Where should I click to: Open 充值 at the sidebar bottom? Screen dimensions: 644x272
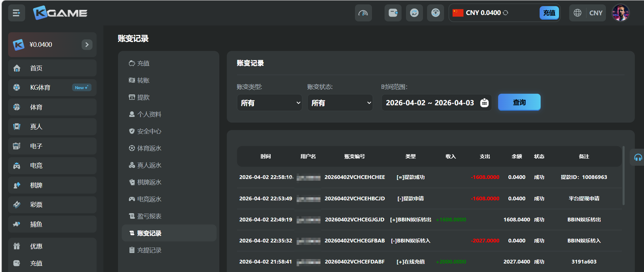52,263
